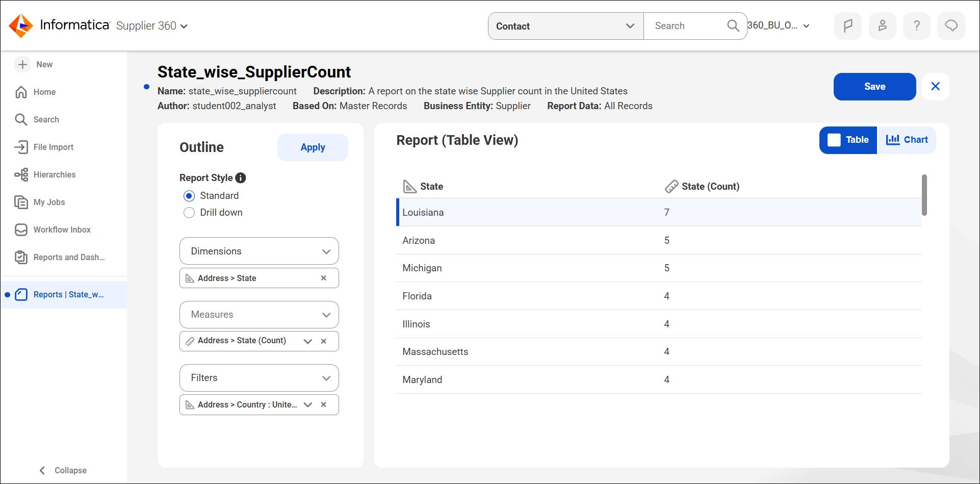Click the Apply button in Outline

point(313,147)
